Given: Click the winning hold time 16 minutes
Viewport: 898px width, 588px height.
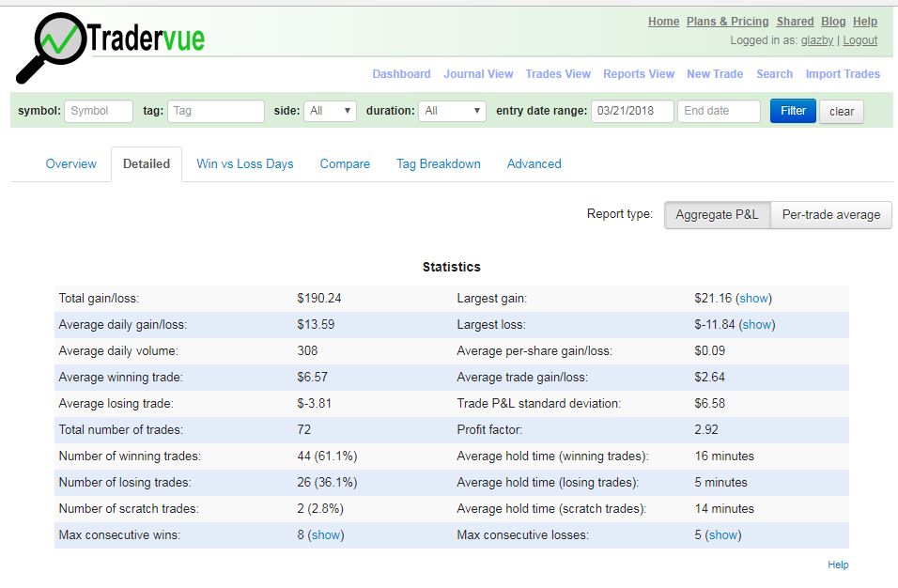Looking at the screenshot, I should tap(724, 456).
